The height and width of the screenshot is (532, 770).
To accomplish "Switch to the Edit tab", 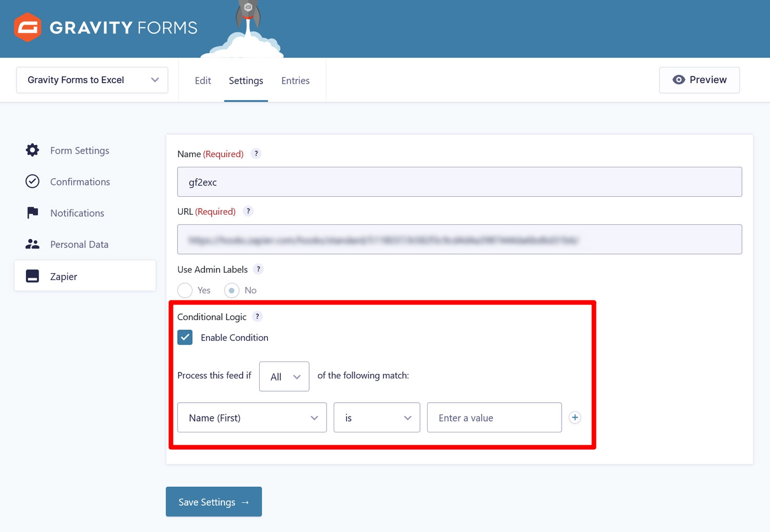I will click(203, 81).
